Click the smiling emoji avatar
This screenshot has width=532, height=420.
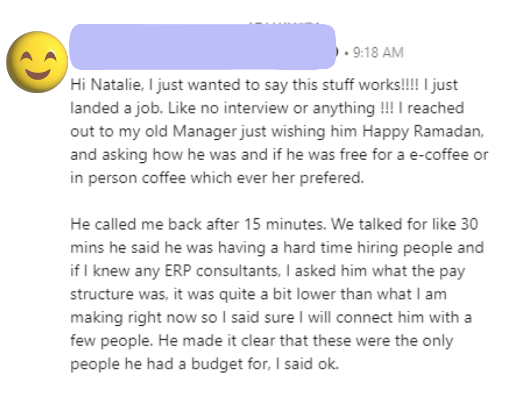coord(37,63)
